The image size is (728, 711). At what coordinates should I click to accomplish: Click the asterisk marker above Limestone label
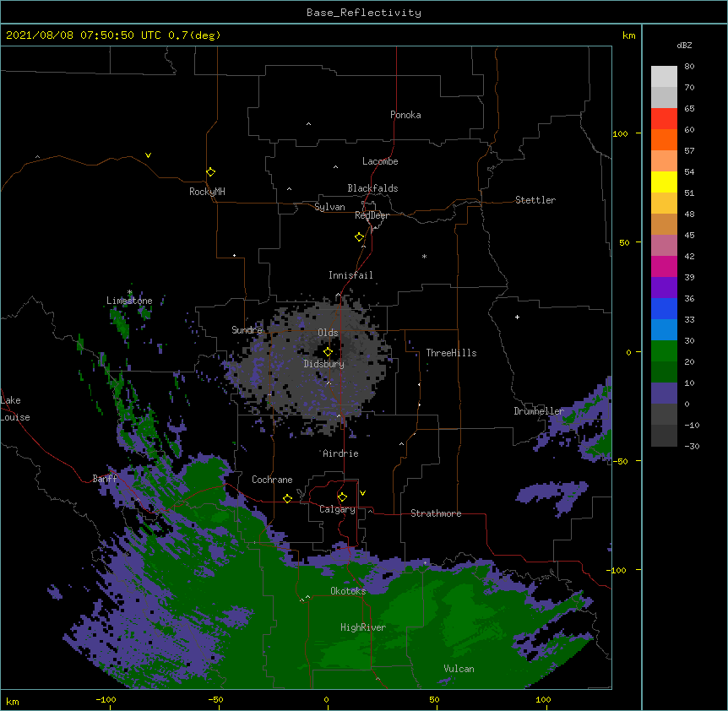129,292
